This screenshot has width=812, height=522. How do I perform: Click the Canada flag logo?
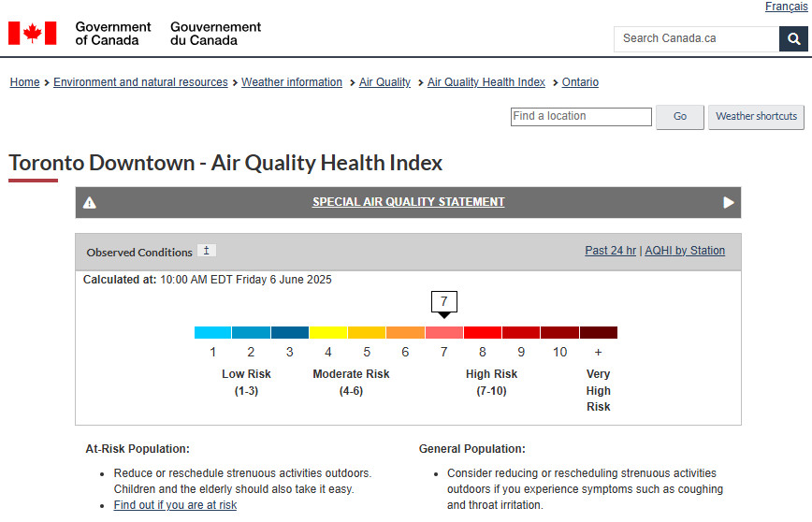(32, 33)
